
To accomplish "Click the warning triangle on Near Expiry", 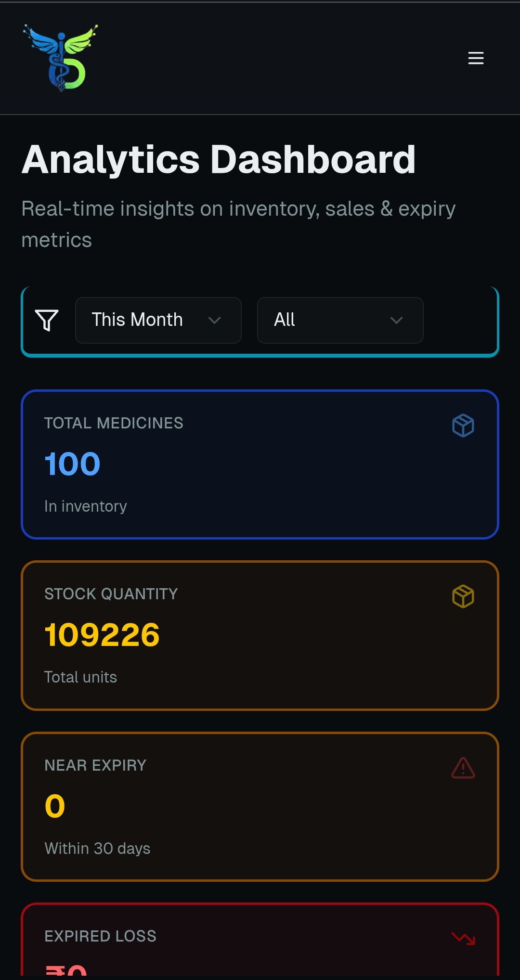I will tap(463, 768).
